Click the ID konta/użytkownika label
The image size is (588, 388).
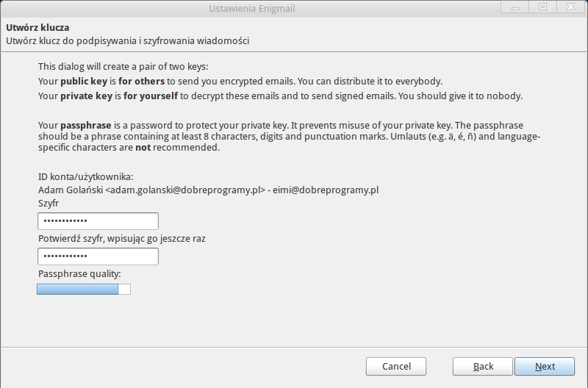pos(85,177)
